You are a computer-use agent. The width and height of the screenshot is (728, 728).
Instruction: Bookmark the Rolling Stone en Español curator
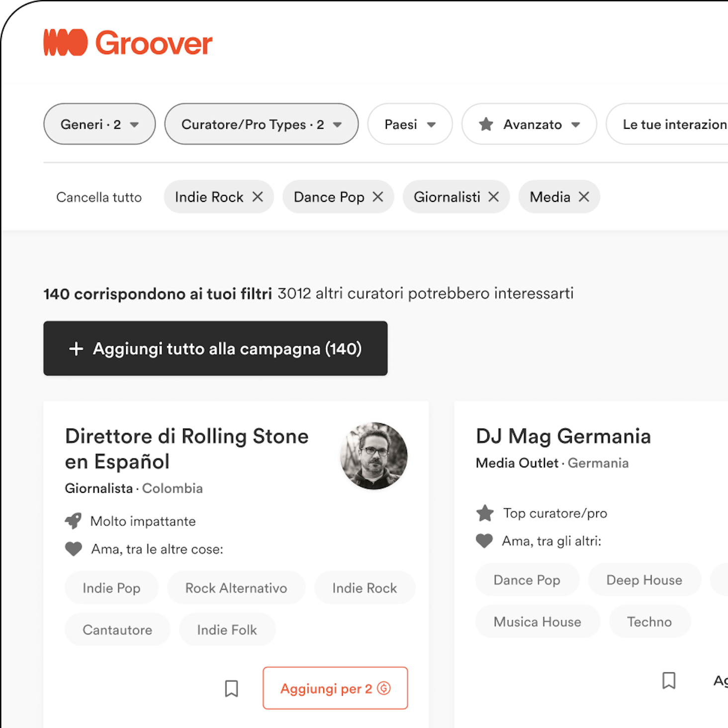(x=232, y=689)
